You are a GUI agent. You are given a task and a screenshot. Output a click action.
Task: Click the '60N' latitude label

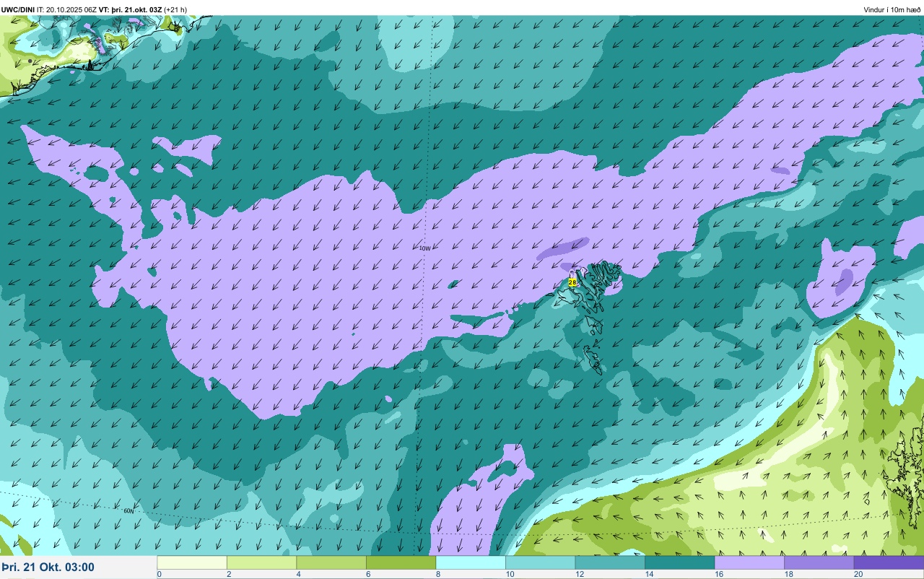pyautogui.click(x=128, y=510)
